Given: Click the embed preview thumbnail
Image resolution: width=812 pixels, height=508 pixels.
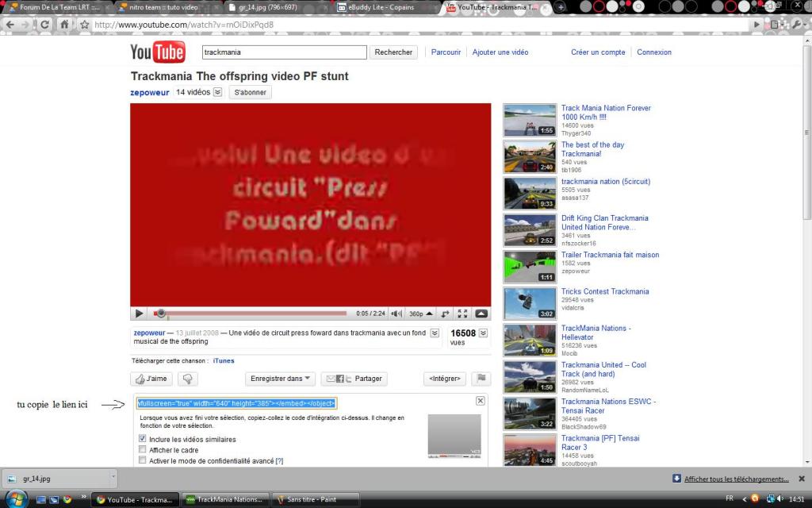Looking at the screenshot, I should [x=454, y=437].
